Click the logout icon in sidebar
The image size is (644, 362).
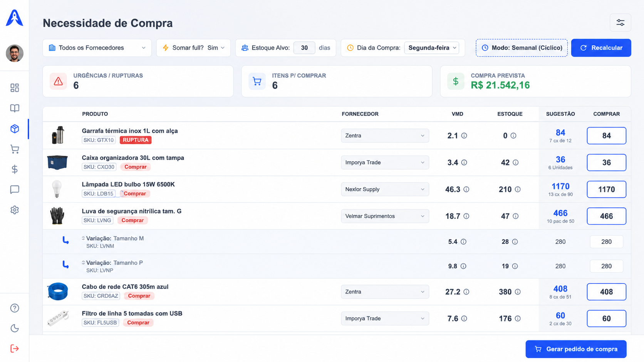click(15, 349)
